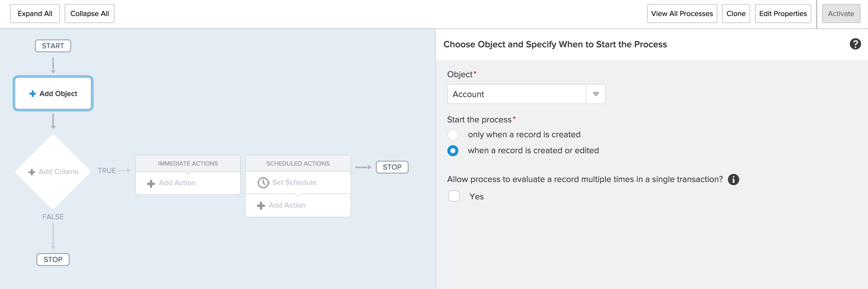Image resolution: width=868 pixels, height=289 pixels.
Task: Click plus icon under Scheduled Actions
Action: pyautogui.click(x=261, y=205)
